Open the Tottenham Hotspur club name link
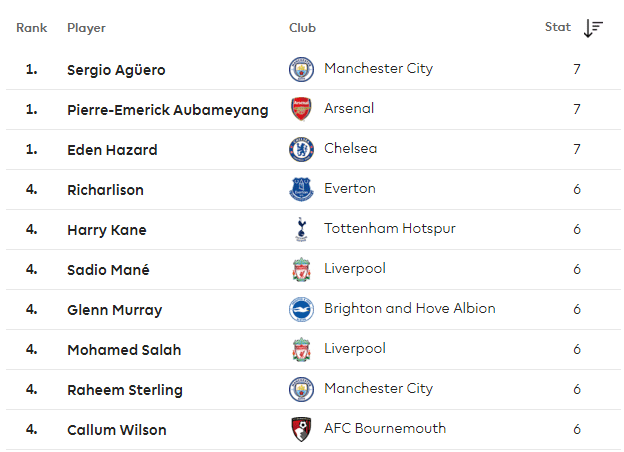The height and width of the screenshot is (452, 624). click(x=390, y=228)
